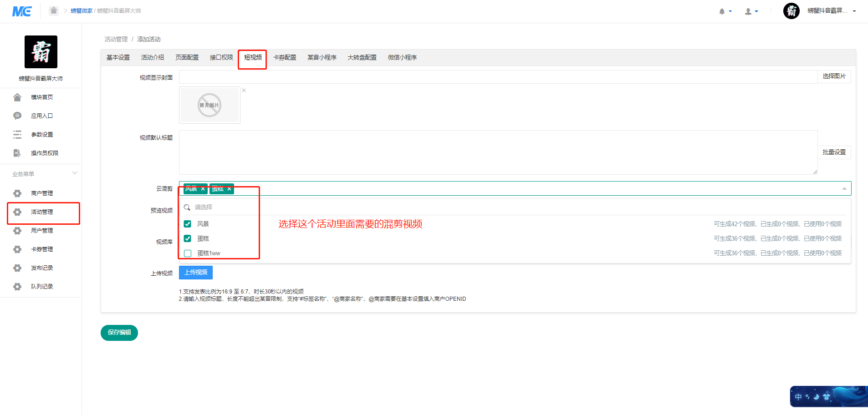
Task: Open the 接口权限 tab
Action: [x=221, y=57]
